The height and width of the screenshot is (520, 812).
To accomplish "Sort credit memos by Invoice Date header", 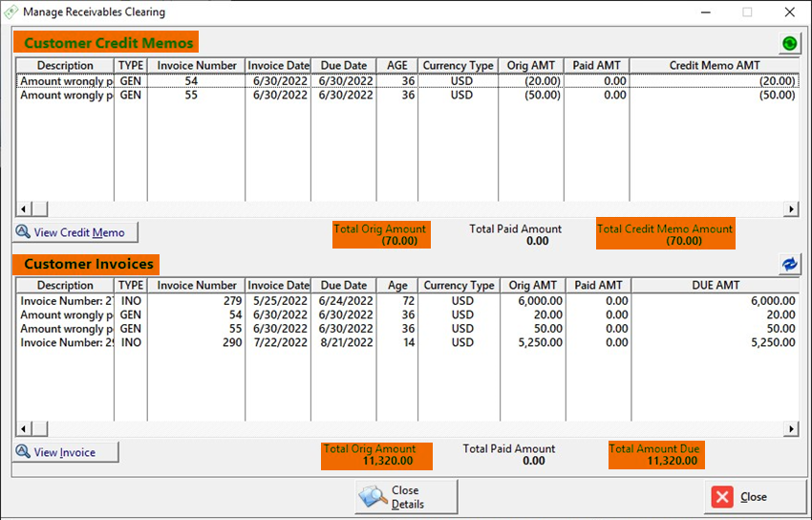I will 278,65.
